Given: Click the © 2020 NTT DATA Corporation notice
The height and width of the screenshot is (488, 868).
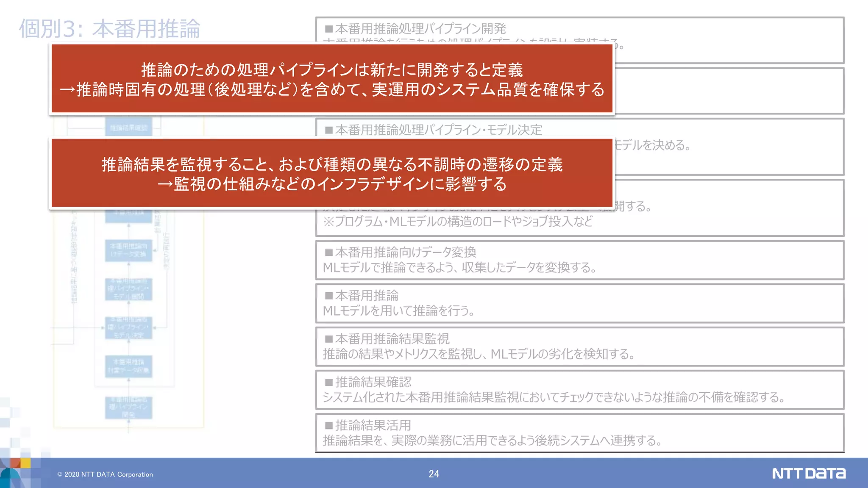Looking at the screenshot, I should point(105,474).
